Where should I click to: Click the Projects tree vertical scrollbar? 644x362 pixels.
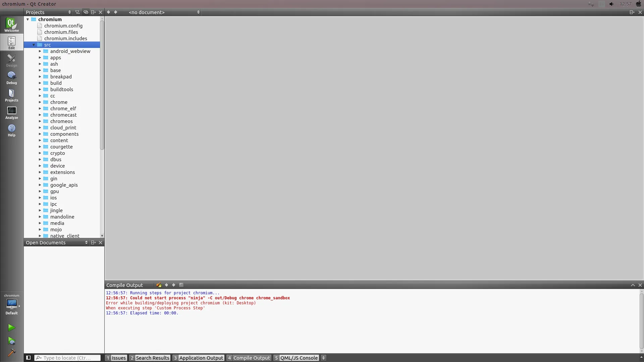pyautogui.click(x=102, y=85)
